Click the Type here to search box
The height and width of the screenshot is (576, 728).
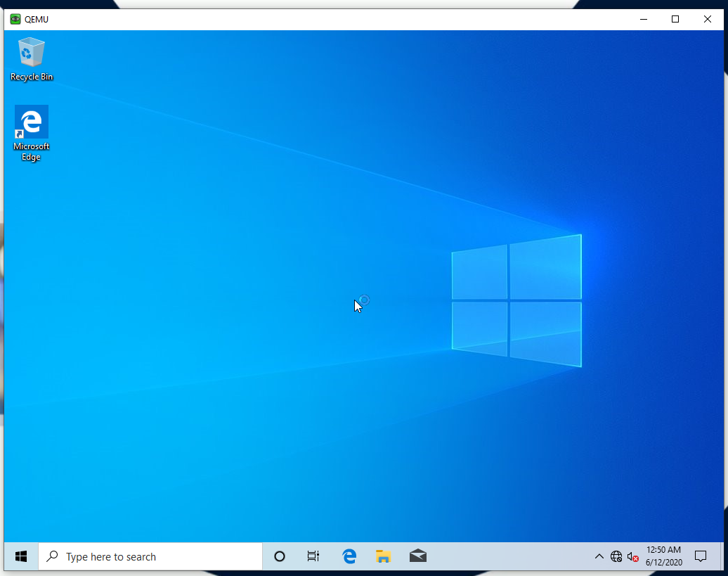pos(150,556)
